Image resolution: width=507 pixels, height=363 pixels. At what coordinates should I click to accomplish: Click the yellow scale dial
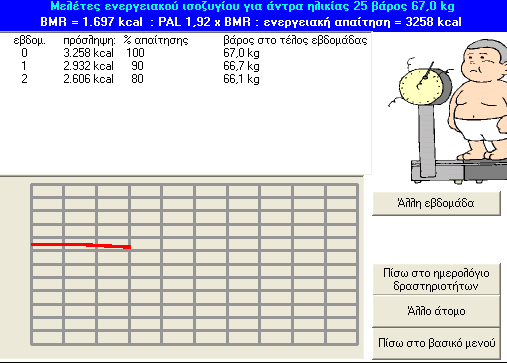[422, 86]
